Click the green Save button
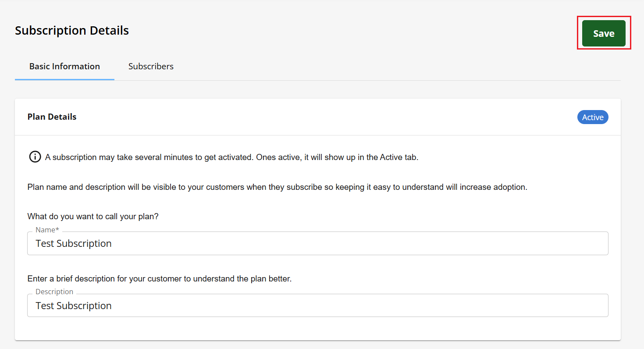This screenshot has width=644, height=349. pos(604,33)
